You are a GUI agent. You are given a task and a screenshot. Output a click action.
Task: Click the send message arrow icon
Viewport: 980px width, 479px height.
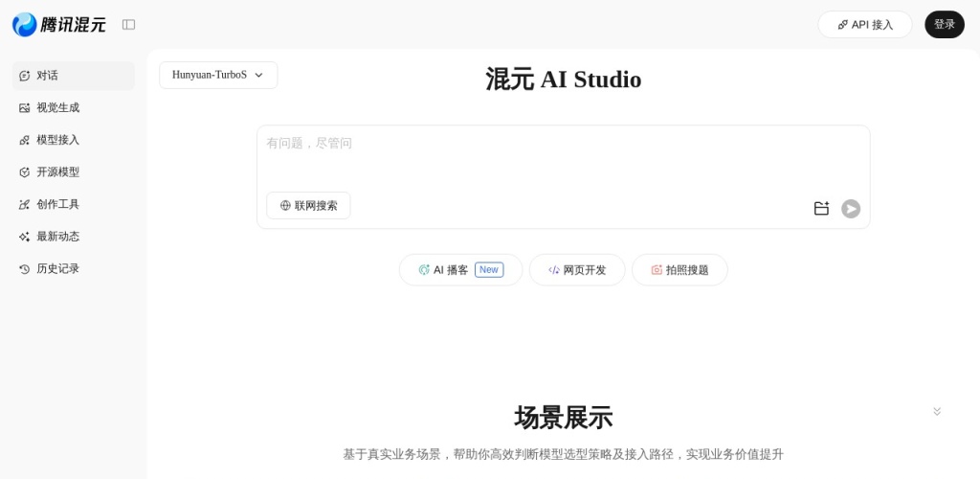(851, 208)
